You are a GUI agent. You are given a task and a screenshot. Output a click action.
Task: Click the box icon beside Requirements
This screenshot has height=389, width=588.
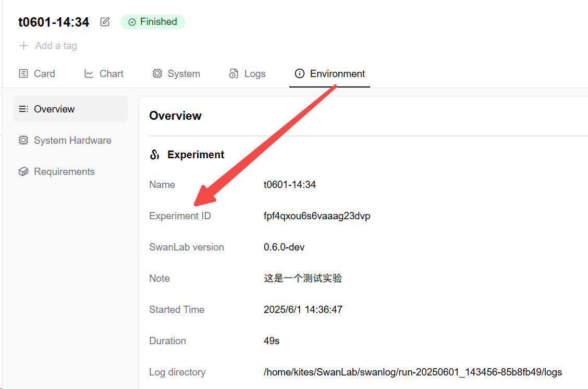click(23, 172)
